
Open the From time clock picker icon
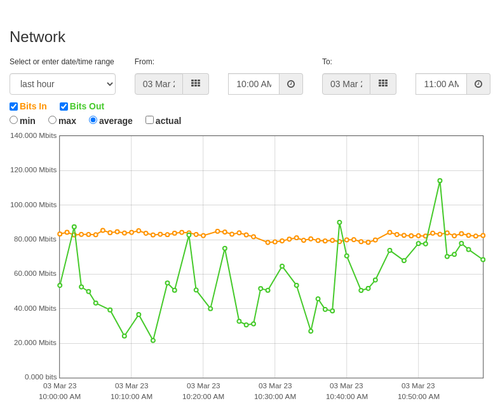coord(291,84)
